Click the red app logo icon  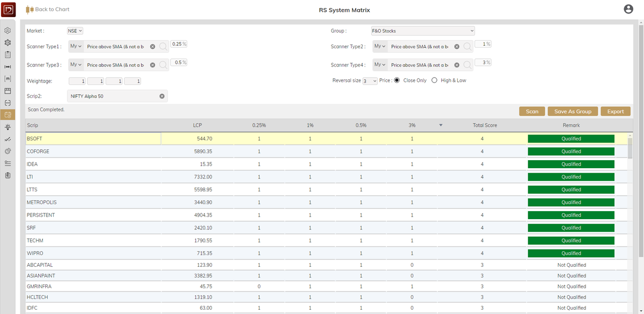pos(8,10)
